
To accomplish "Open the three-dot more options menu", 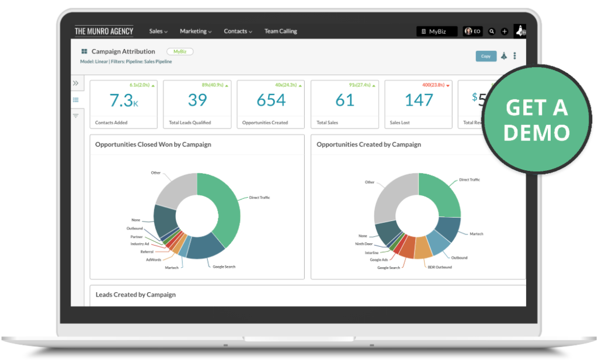I will coord(514,56).
